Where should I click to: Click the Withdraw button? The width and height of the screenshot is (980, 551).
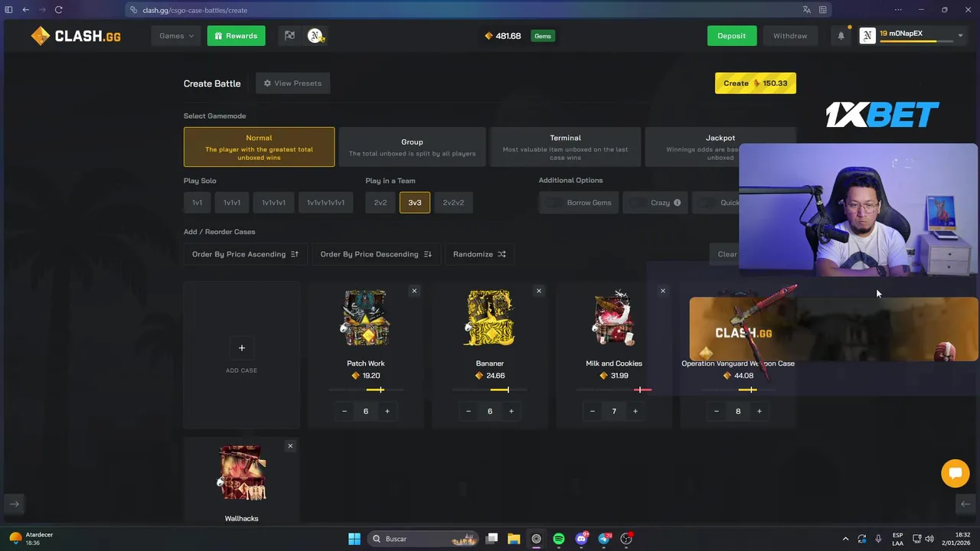click(x=790, y=36)
